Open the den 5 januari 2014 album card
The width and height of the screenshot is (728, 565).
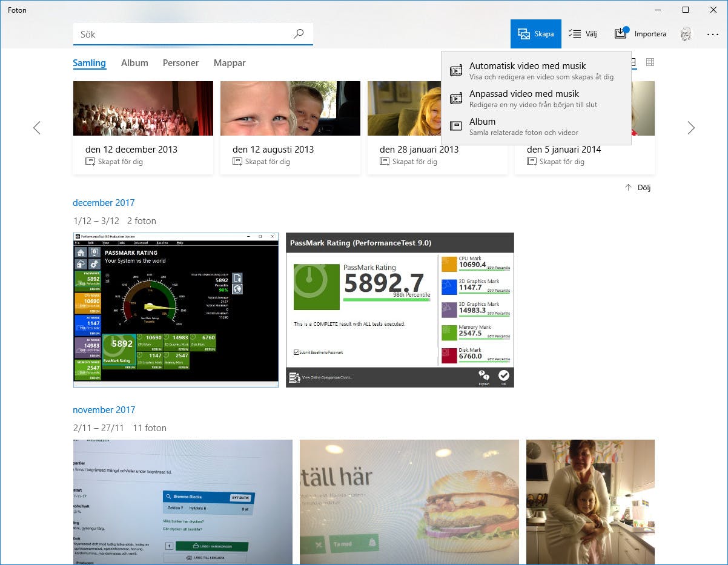pos(584,128)
